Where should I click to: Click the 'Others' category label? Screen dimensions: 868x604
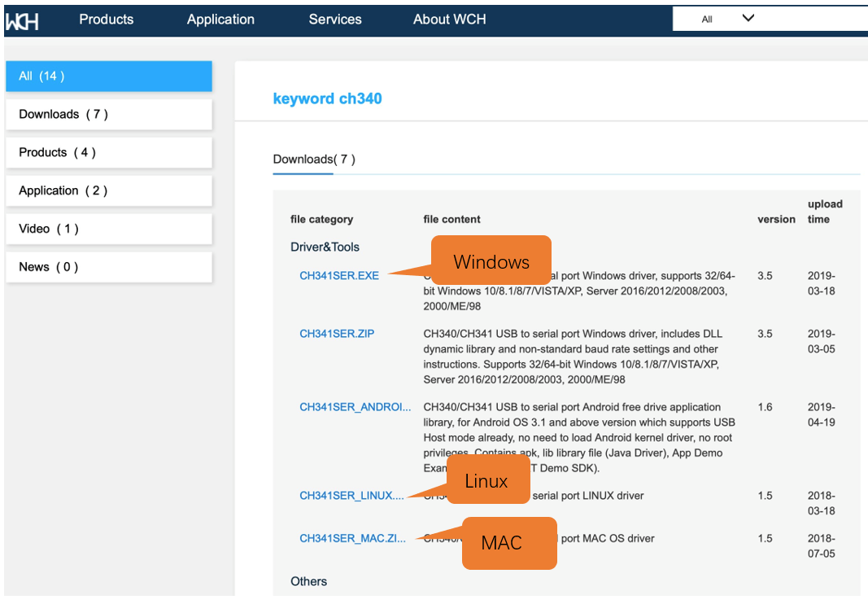pos(308,581)
